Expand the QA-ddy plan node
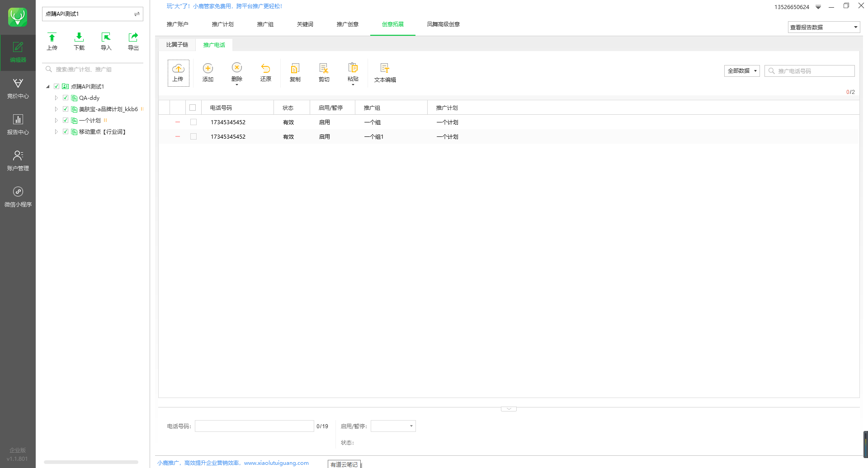868x468 pixels. click(x=56, y=98)
